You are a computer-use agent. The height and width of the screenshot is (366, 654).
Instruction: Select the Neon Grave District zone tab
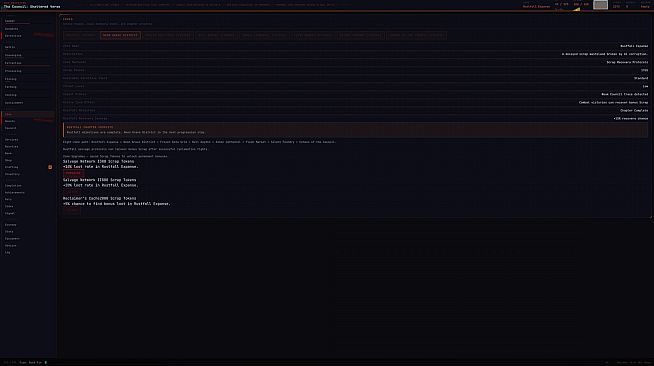[x=120, y=35]
